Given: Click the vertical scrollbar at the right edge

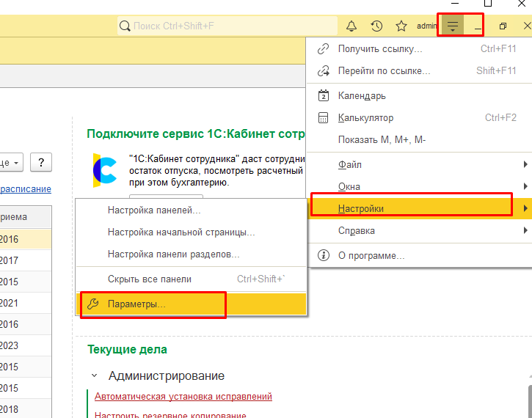Looking at the screenshot, I should (530, 400).
